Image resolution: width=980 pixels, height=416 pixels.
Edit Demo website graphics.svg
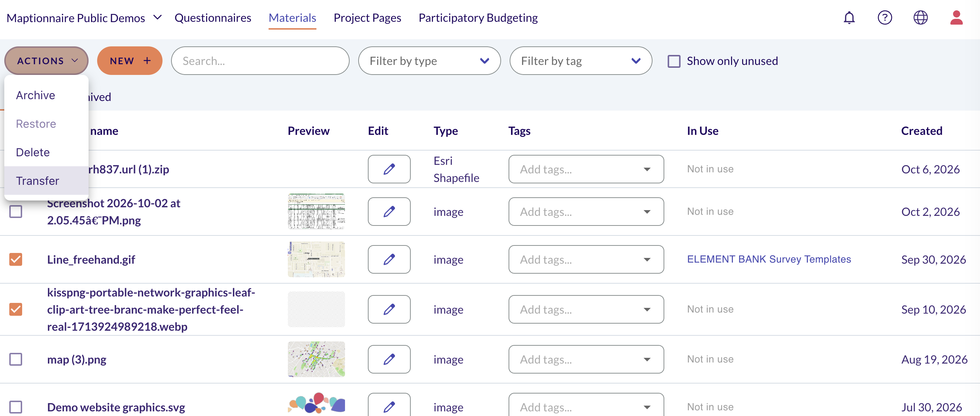click(x=389, y=406)
